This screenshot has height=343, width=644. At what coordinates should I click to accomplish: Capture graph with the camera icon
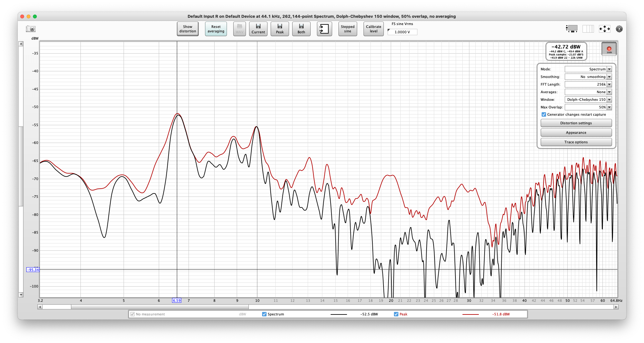pyautogui.click(x=31, y=29)
